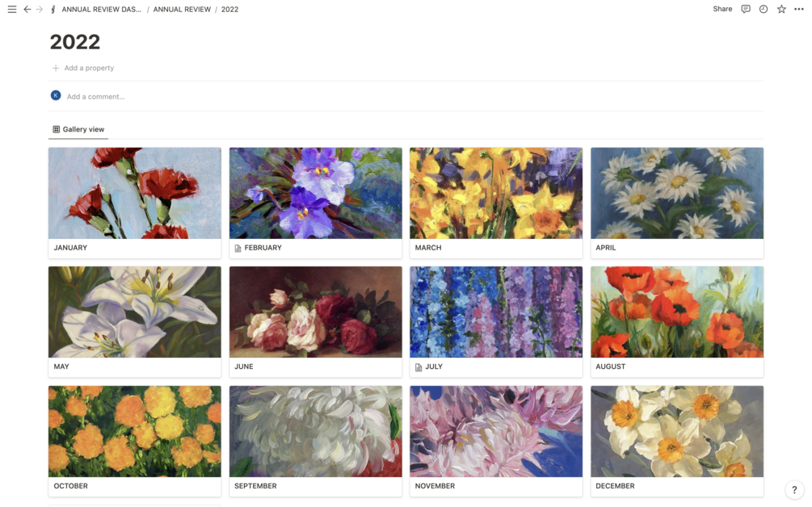This screenshot has height=507, width=812.
Task: Open the MAY lilies thumbnail
Action: [x=135, y=312]
